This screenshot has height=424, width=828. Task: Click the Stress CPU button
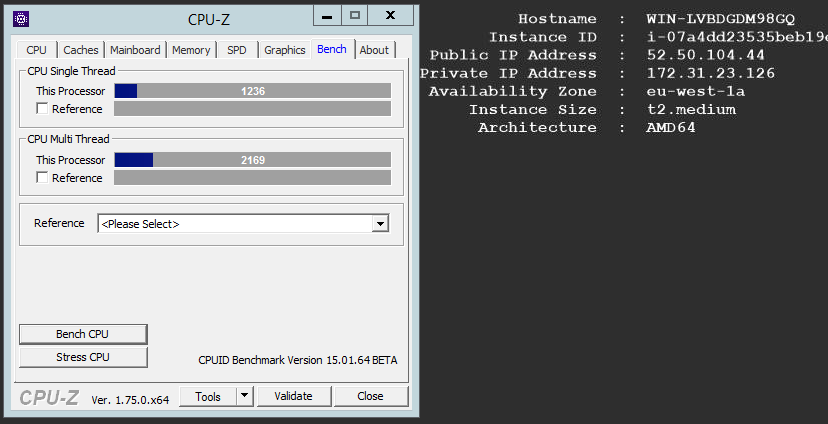coord(83,357)
